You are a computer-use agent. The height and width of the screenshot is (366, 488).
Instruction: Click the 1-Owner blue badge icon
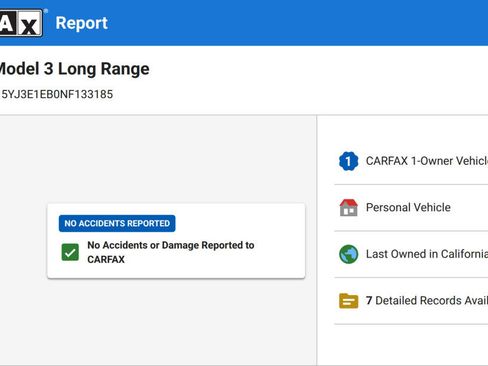tap(348, 161)
